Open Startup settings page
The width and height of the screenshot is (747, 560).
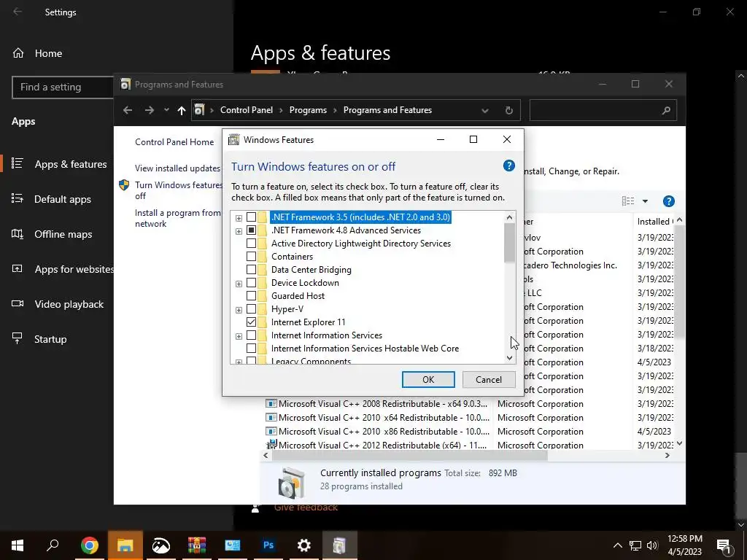click(x=39, y=339)
